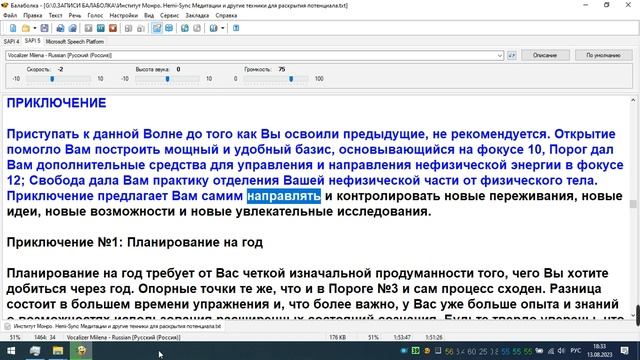The width and height of the screenshot is (640, 360).
Task: Open the system tray volume icon
Action: pyautogui.click(x=561, y=351)
